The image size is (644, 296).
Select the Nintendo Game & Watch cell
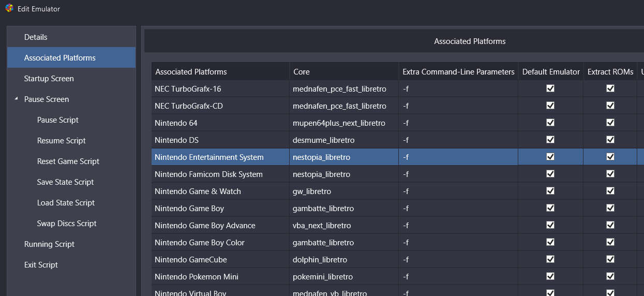[x=220, y=191]
